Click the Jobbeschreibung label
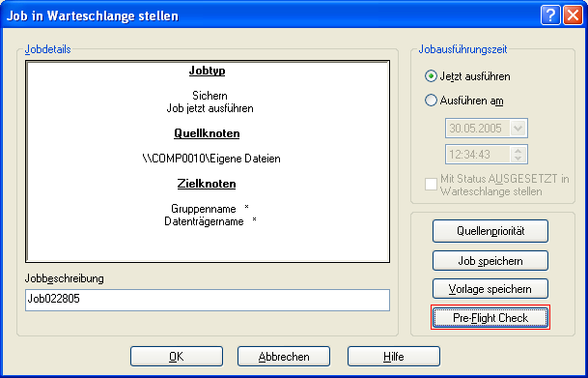 pos(64,278)
